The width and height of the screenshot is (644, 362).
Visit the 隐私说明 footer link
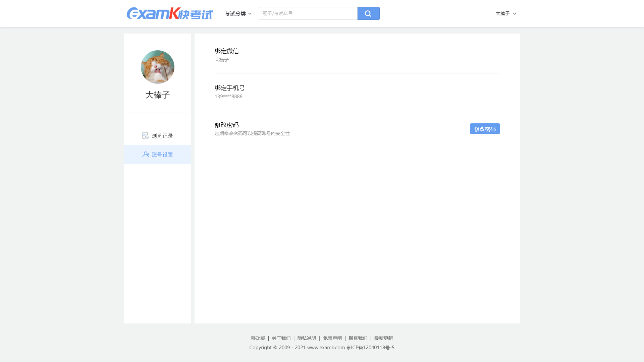pos(307,338)
